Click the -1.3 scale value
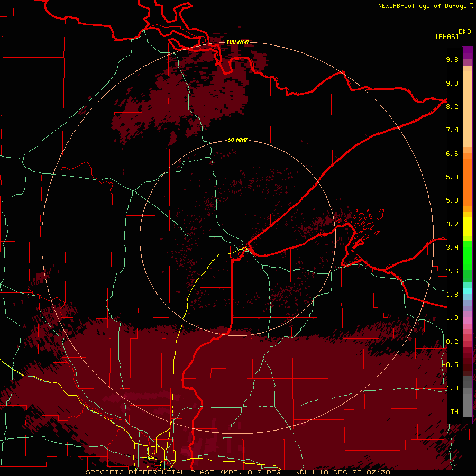 coord(451,388)
